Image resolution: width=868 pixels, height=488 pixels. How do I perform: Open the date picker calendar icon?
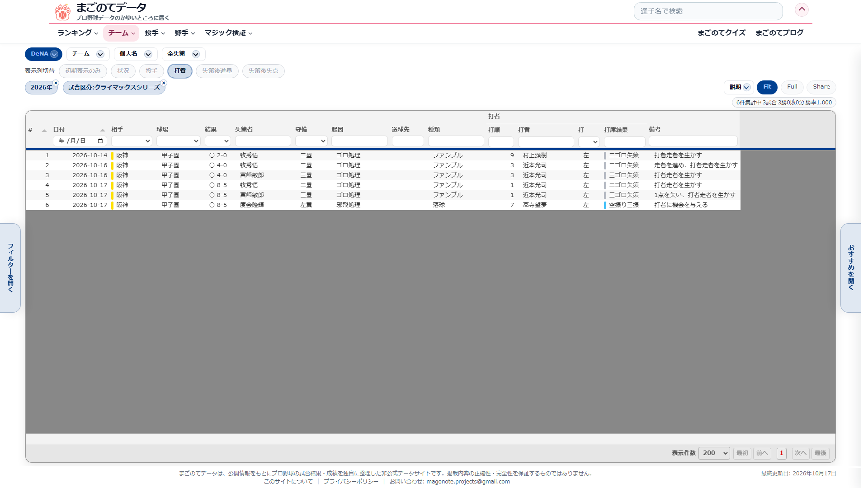100,141
